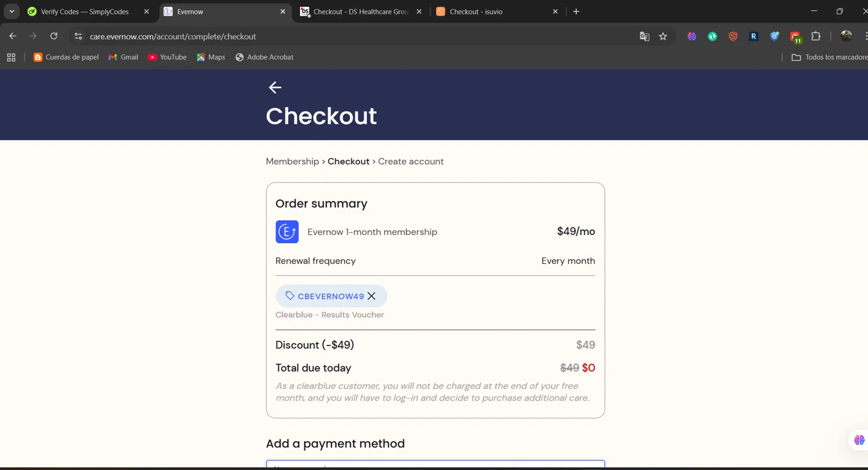Go back in browser history
The height and width of the screenshot is (470, 868).
(x=13, y=36)
